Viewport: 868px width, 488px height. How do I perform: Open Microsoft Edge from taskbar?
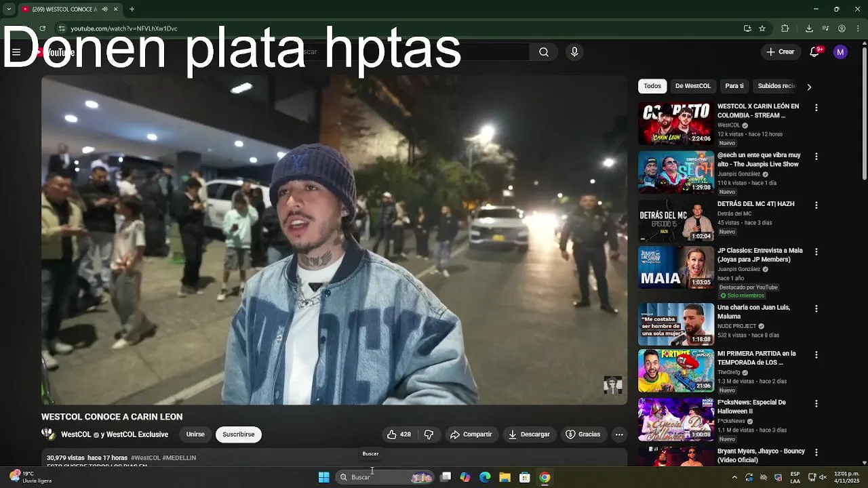[x=485, y=477]
